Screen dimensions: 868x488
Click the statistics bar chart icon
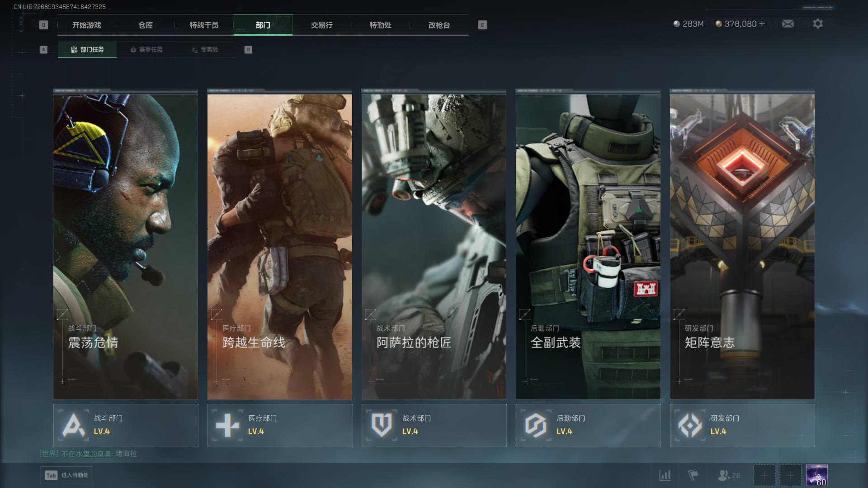pyautogui.click(x=665, y=475)
